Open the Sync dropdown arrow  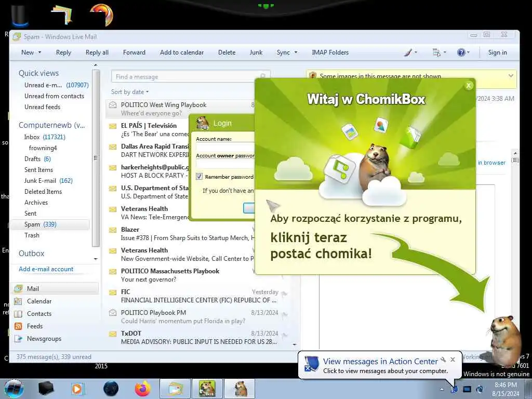click(x=296, y=52)
